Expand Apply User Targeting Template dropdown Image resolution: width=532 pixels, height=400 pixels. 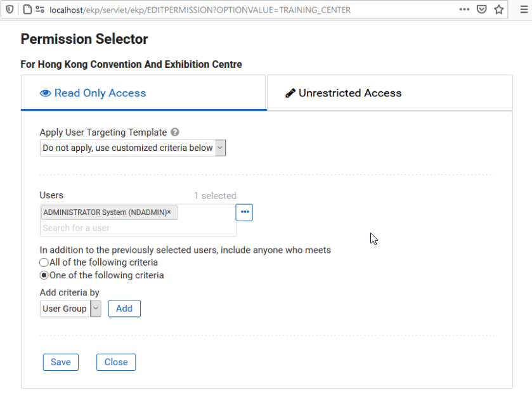(133, 148)
